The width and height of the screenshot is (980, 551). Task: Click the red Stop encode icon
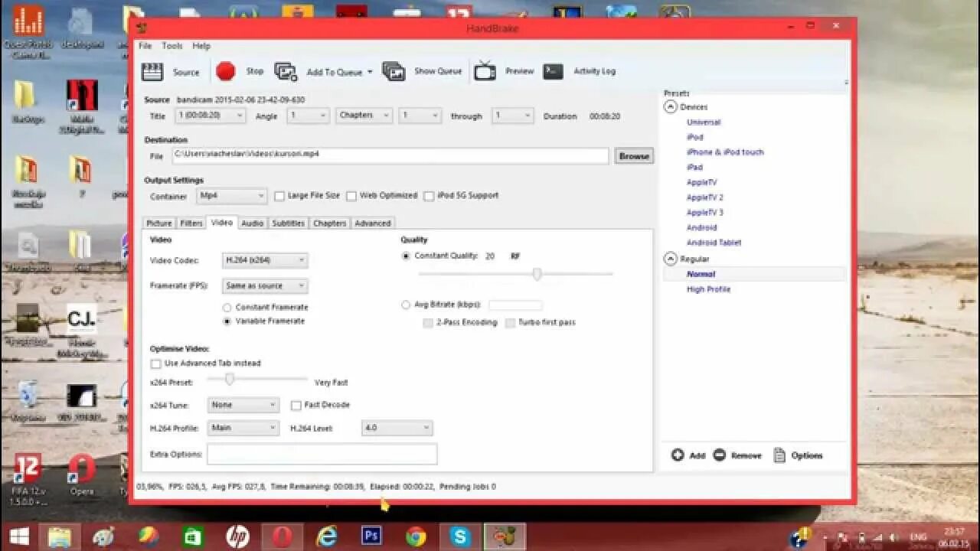coord(225,71)
